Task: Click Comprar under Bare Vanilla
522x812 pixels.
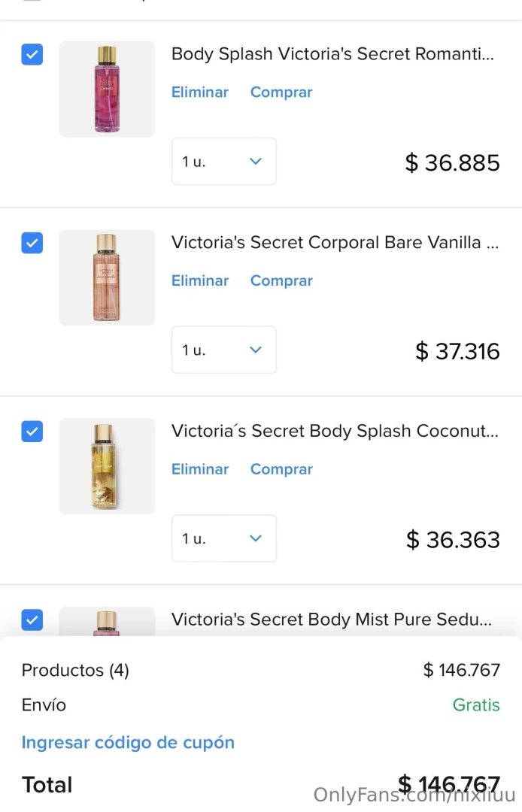Action: click(x=281, y=280)
